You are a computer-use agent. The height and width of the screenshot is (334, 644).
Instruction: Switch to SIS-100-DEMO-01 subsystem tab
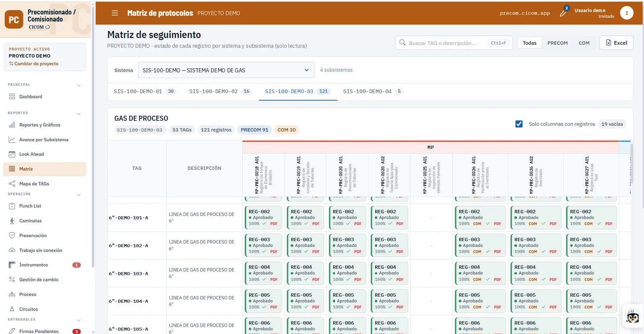click(x=145, y=92)
